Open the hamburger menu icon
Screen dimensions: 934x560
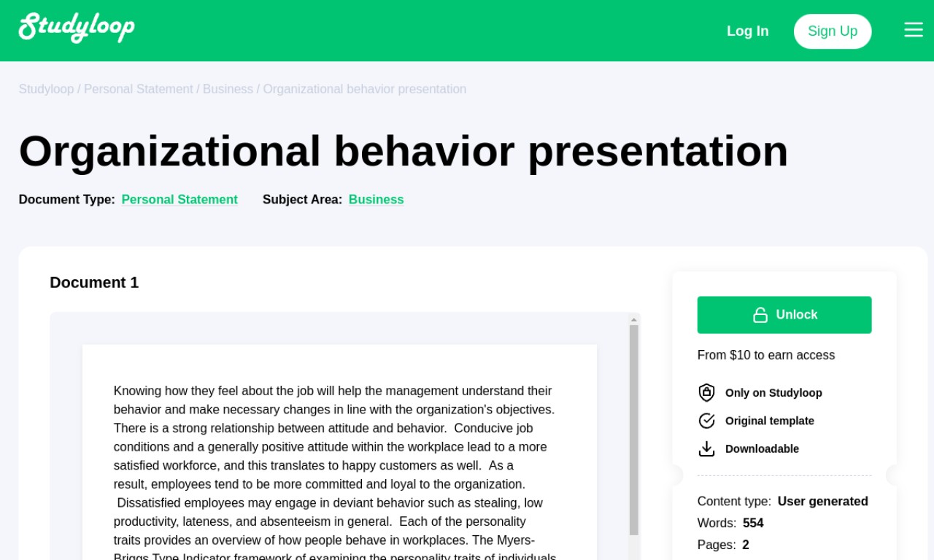(x=914, y=30)
